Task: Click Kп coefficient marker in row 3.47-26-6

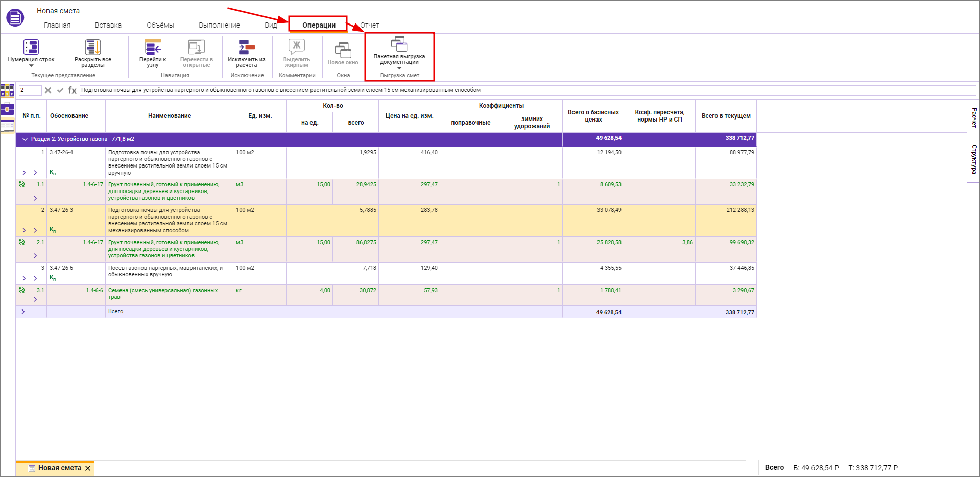Action: click(x=53, y=278)
